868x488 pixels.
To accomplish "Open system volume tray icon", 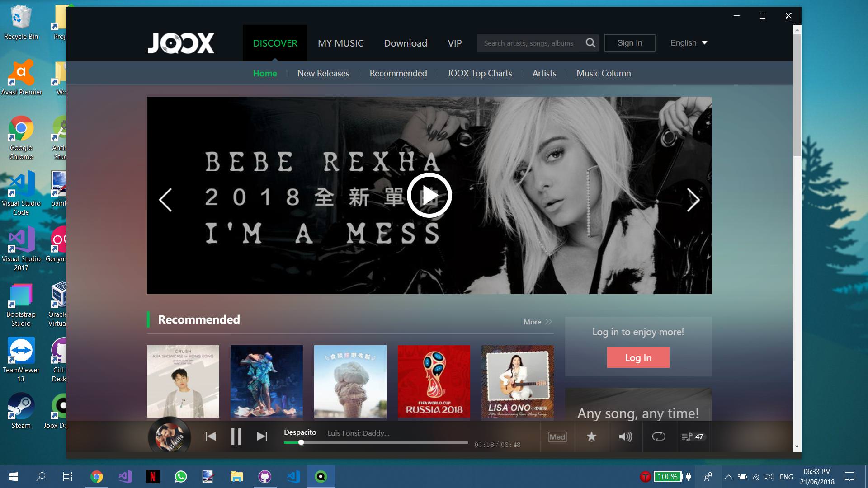I will 769,477.
